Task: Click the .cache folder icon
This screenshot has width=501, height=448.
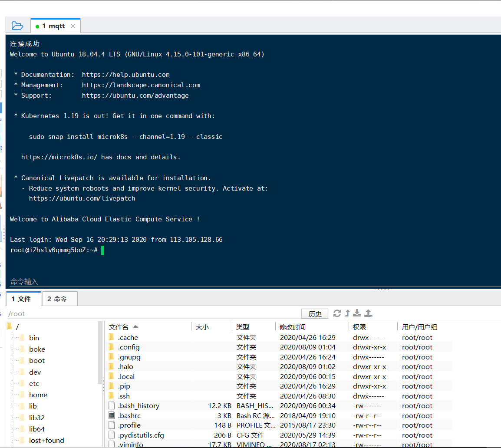Action: (x=111, y=337)
